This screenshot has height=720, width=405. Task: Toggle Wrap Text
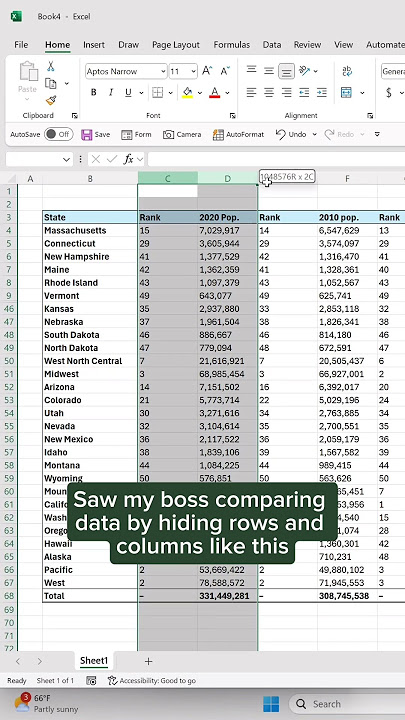[347, 71]
